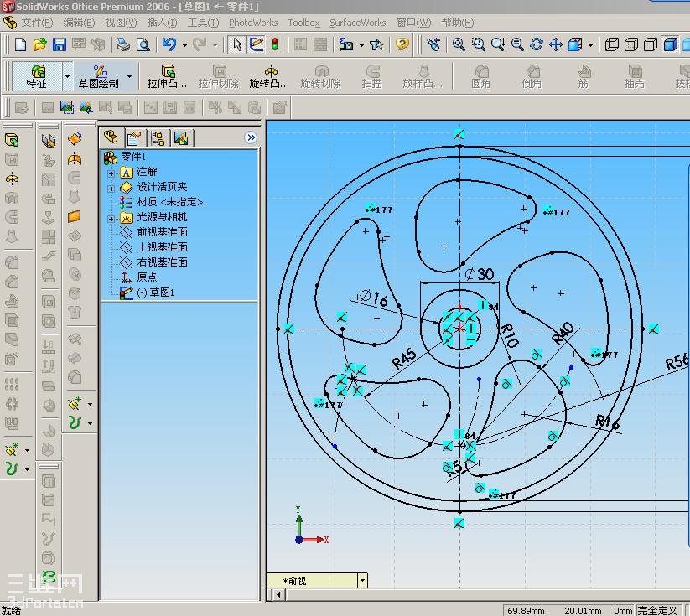
Task: Click the Standard Views cube icon
Action: (576, 44)
